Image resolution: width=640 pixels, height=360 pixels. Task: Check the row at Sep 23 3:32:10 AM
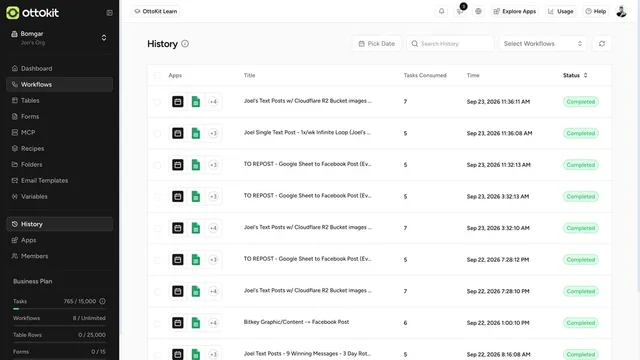coord(157,228)
